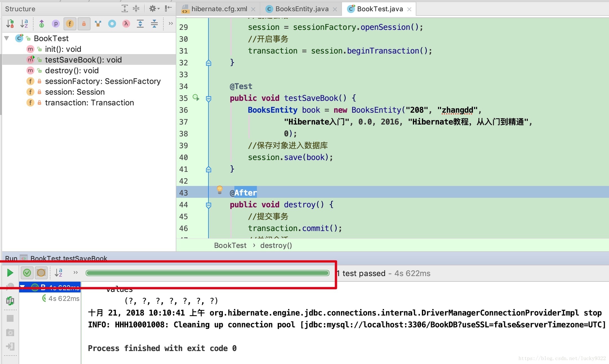Expand more Structure toolbar actions chevron
Screen dimensions: 609x364
coord(171,23)
